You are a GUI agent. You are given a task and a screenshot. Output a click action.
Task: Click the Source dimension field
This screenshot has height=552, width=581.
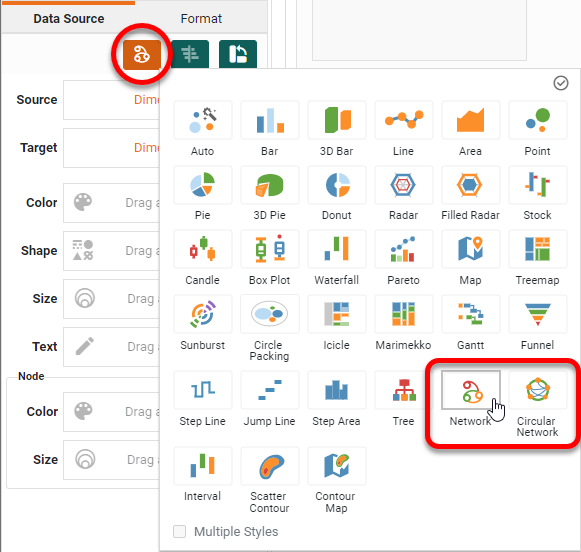(x=112, y=100)
